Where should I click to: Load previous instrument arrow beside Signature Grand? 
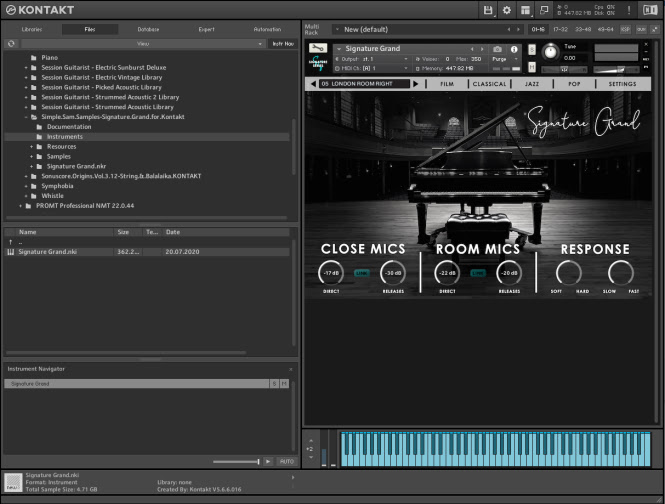point(472,49)
